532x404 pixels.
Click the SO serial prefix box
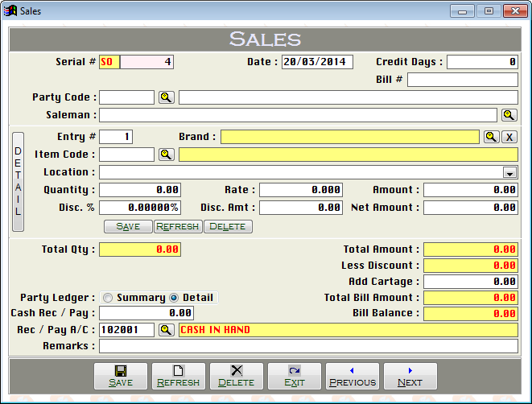pos(109,62)
